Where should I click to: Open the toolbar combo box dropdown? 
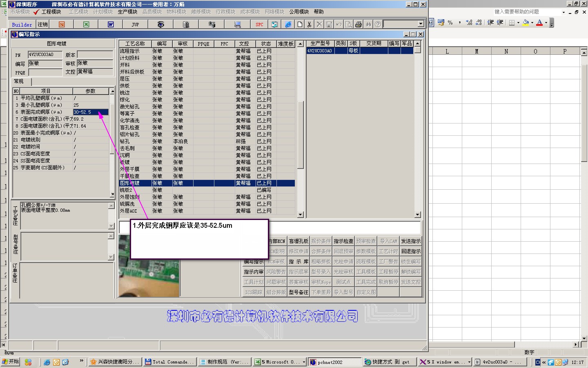click(421, 24)
